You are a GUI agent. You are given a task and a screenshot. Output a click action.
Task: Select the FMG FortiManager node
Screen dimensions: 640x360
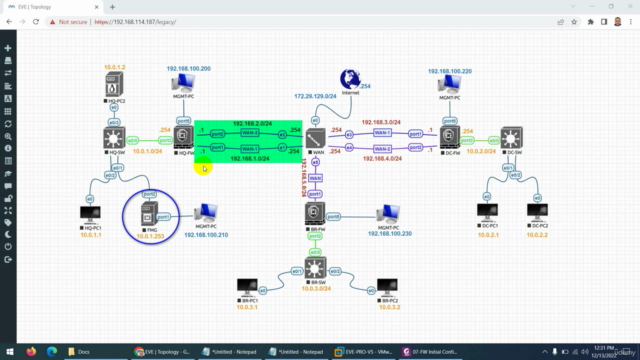pyautogui.click(x=149, y=213)
